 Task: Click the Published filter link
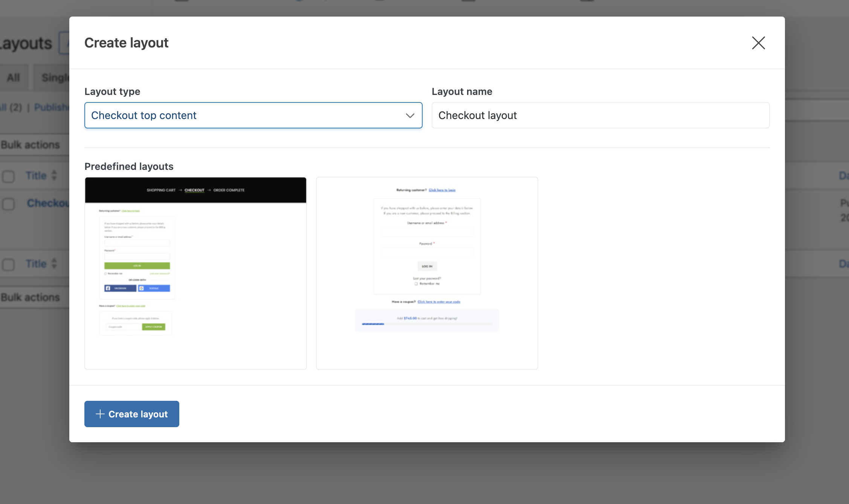coord(52,107)
